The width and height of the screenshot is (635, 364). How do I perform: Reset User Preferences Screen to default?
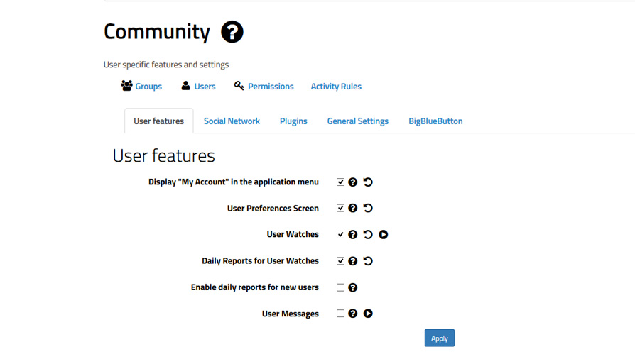(368, 208)
